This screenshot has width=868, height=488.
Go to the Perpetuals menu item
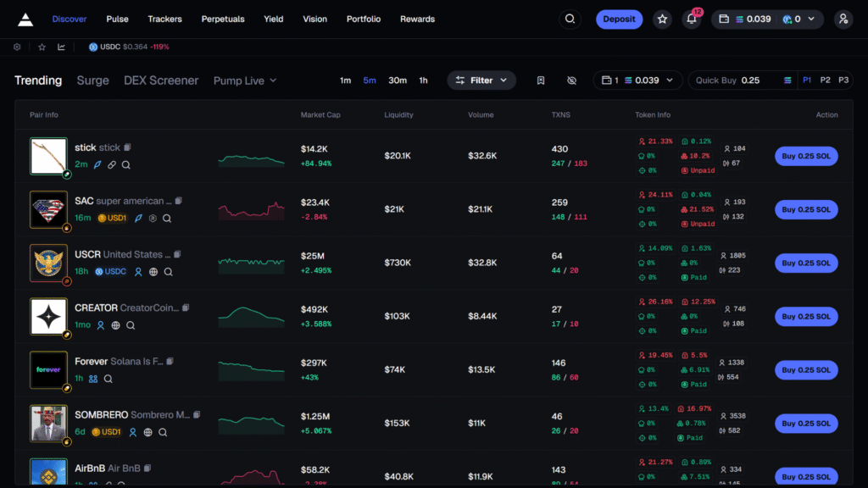223,19
